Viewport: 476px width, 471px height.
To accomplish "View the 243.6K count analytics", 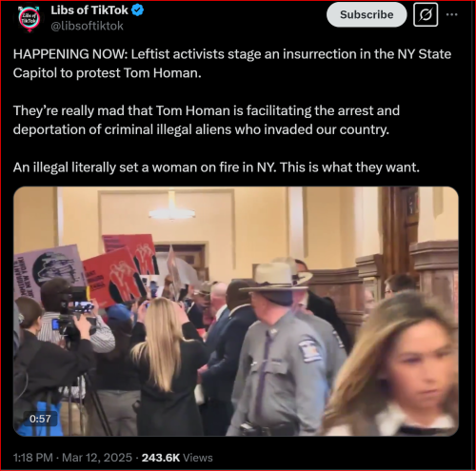I will tap(161, 458).
